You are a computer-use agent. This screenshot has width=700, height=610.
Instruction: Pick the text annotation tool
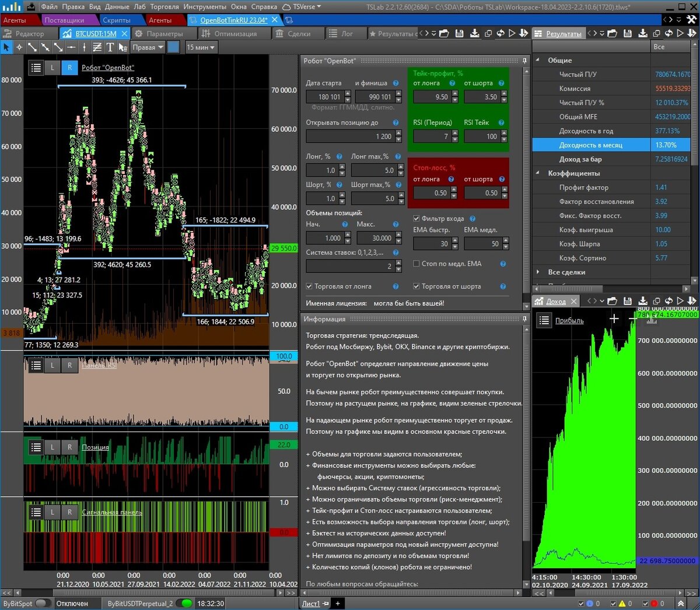[110, 47]
